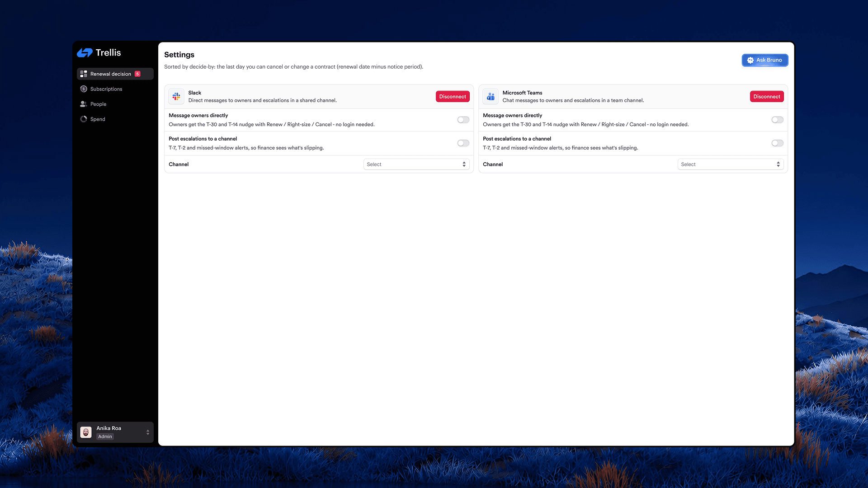Turn on Teams Post escalations toggle
Viewport: 868px width, 488px height.
[x=777, y=143]
